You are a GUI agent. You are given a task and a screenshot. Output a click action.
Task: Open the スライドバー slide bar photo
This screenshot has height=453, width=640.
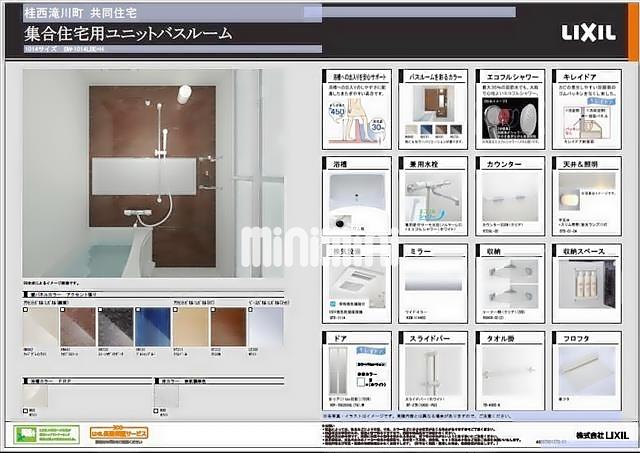pyautogui.click(x=433, y=371)
